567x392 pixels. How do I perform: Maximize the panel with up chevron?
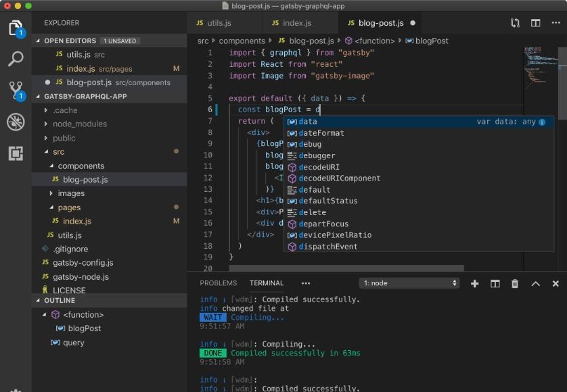536,284
